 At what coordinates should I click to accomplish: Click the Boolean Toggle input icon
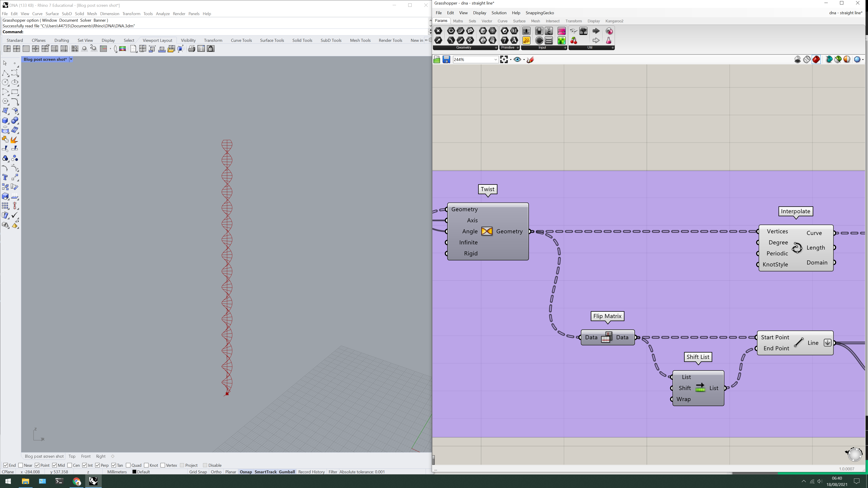(x=539, y=31)
